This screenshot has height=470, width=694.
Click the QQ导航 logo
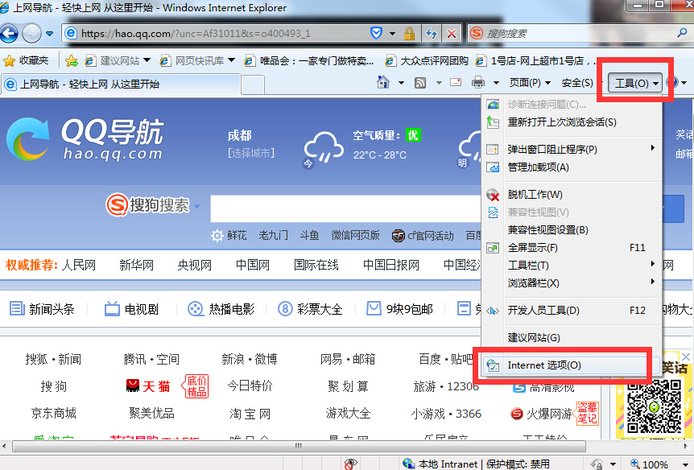[85, 139]
